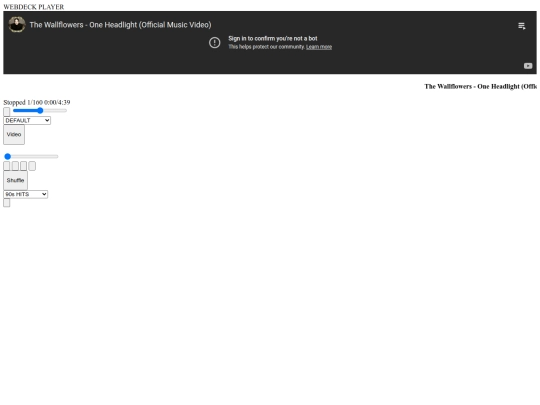The width and height of the screenshot is (540, 405).
Task: Click the small blank button beside the volume slider
Action: 7,112
